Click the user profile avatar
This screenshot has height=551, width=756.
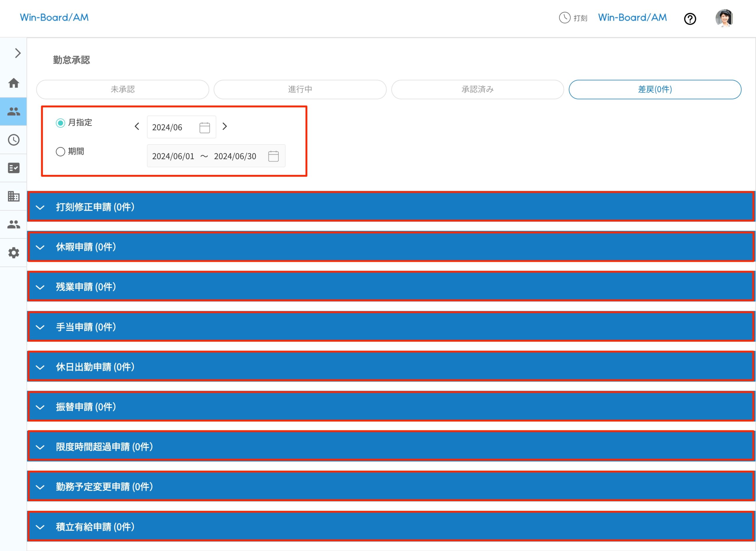tap(724, 18)
